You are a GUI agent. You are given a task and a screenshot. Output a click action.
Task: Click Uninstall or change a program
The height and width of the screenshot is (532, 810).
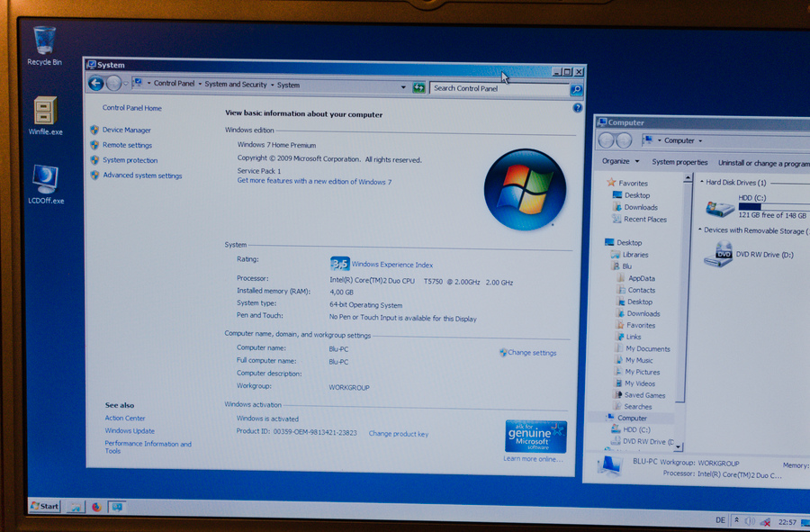click(x=763, y=163)
